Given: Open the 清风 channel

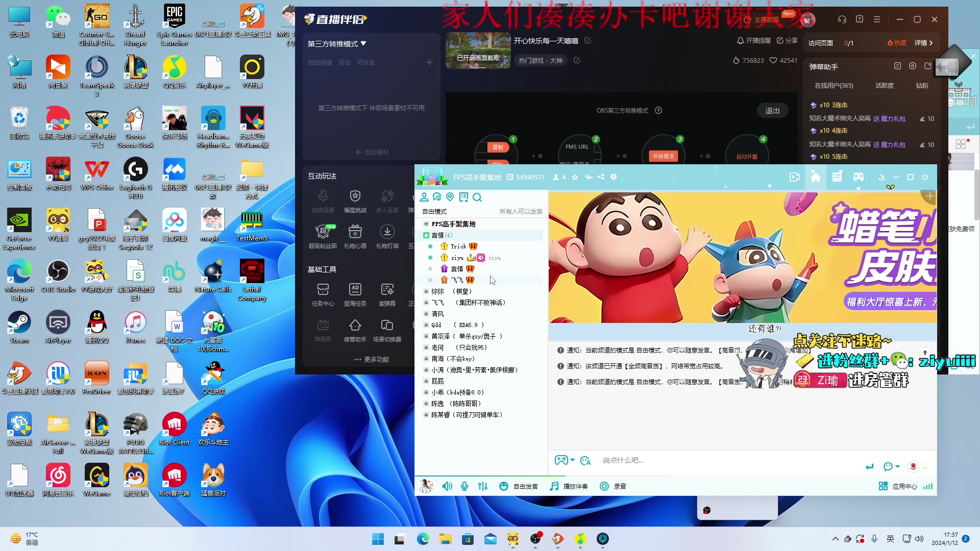Looking at the screenshot, I should 437,314.
